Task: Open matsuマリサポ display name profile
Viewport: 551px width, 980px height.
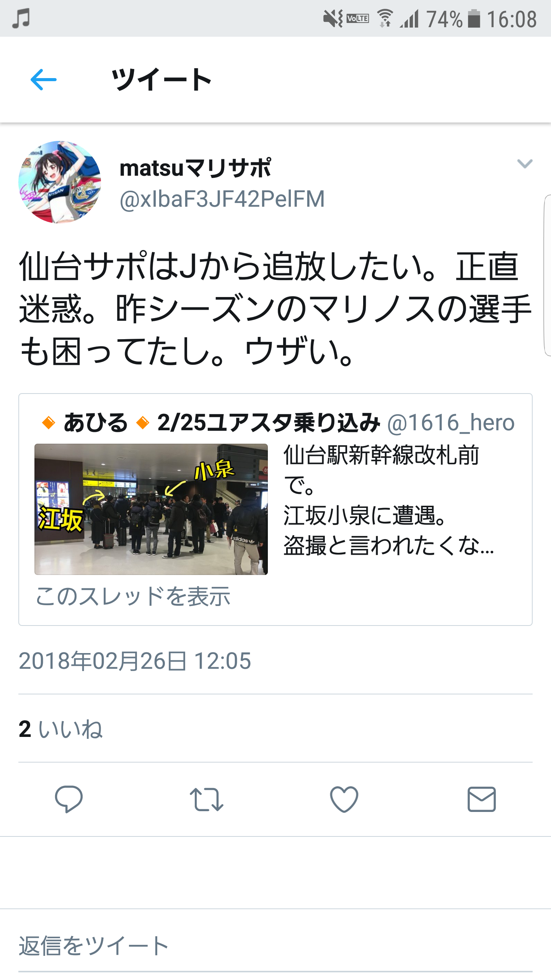Action: 196,168
